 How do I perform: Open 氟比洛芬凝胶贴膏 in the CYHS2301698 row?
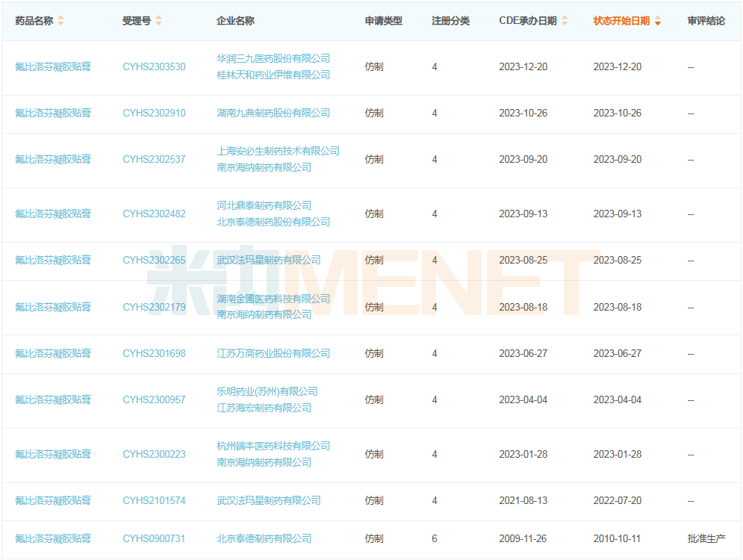[53, 353]
